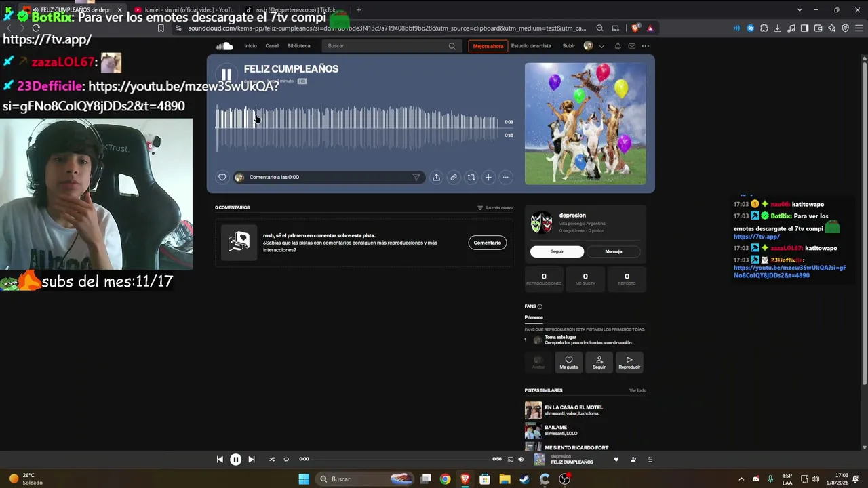Follow artist icon in the player bar

click(x=633, y=460)
